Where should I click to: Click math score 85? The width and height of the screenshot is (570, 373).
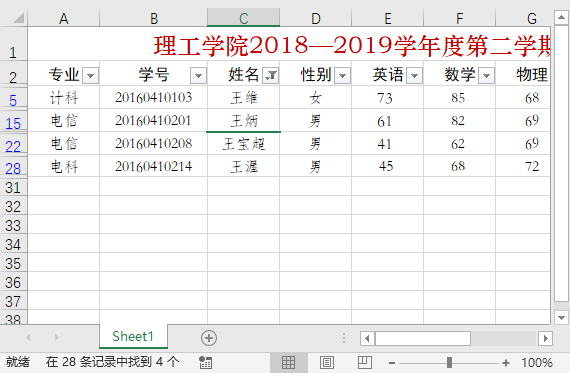(x=459, y=97)
